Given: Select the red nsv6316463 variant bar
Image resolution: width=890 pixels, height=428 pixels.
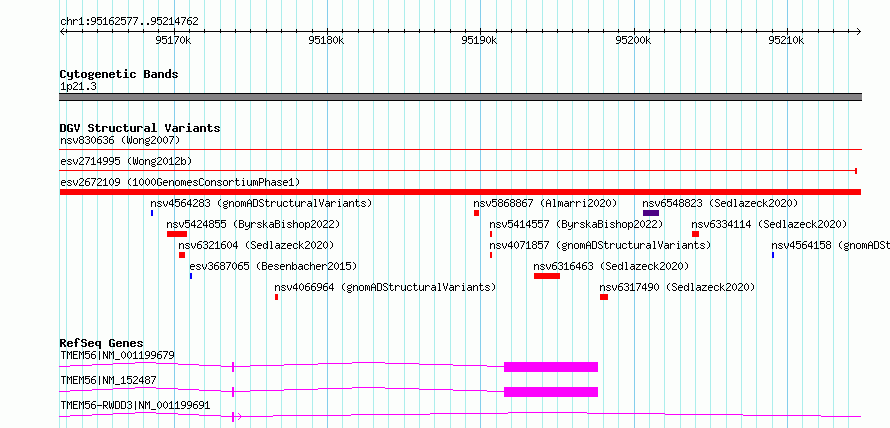Looking at the screenshot, I should [547, 276].
